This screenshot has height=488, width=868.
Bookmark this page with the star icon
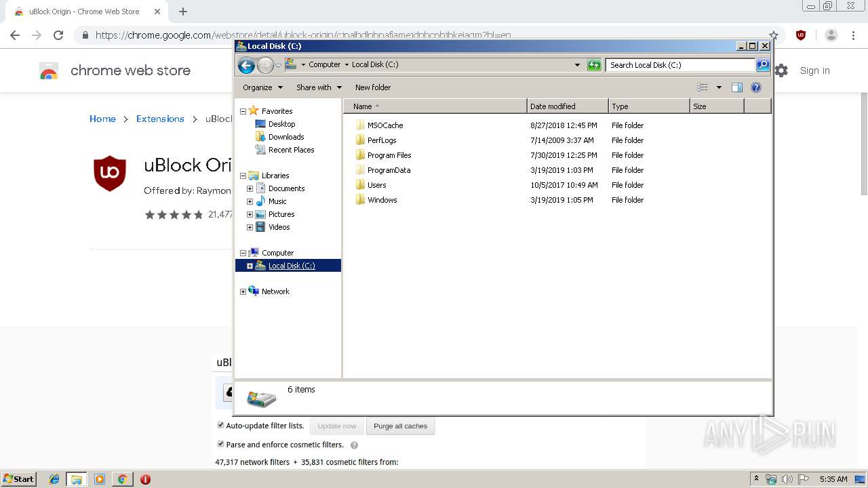click(773, 35)
